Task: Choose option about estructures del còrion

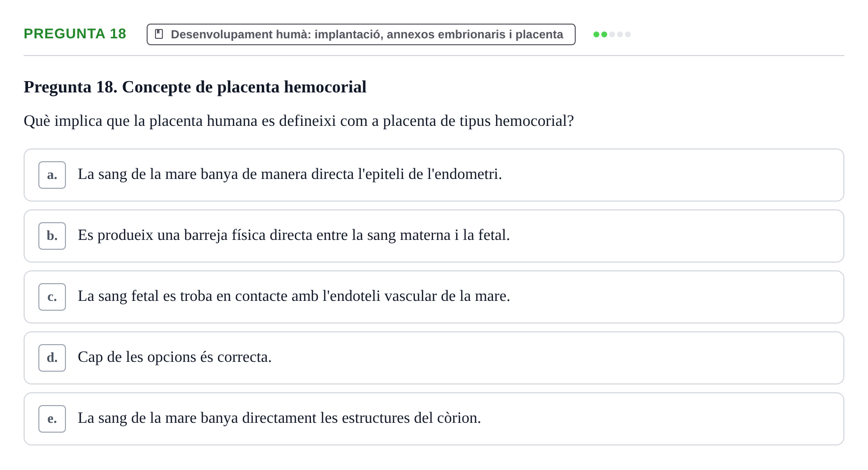Action: [434, 419]
